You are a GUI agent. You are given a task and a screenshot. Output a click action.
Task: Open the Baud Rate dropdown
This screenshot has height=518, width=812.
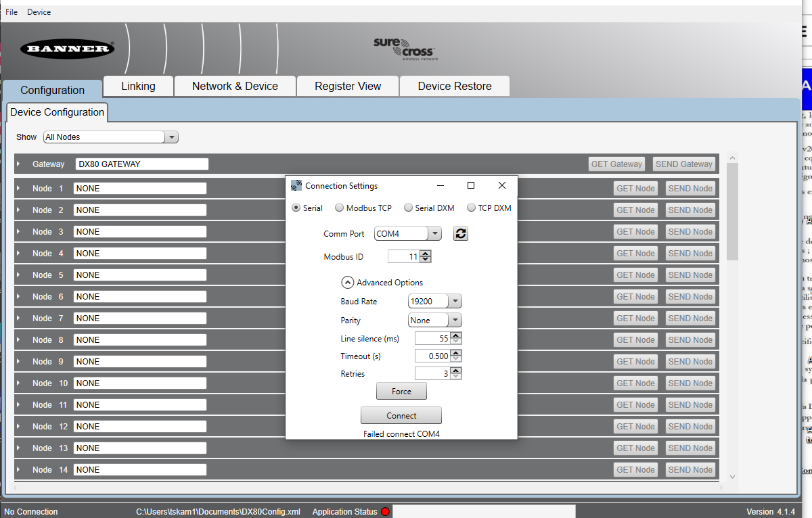tap(455, 302)
